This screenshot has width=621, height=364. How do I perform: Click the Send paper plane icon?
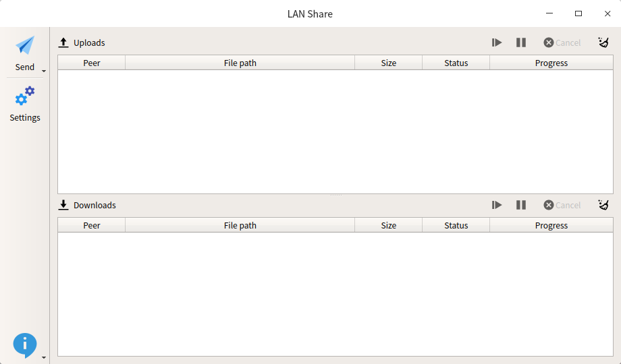24,45
